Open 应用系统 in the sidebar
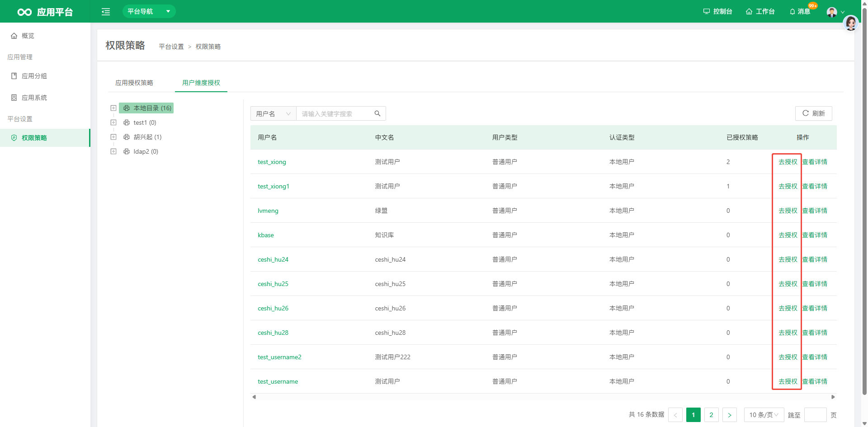Viewport: 868px width, 427px height. click(x=45, y=98)
